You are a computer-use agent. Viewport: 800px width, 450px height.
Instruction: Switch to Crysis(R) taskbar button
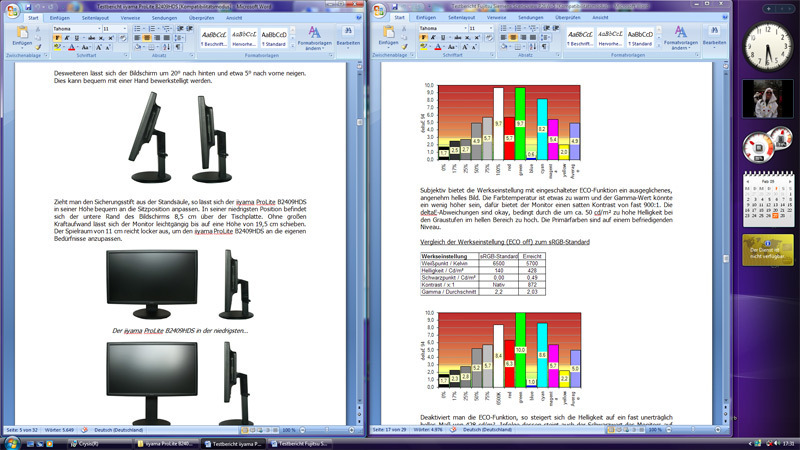[x=99, y=444]
